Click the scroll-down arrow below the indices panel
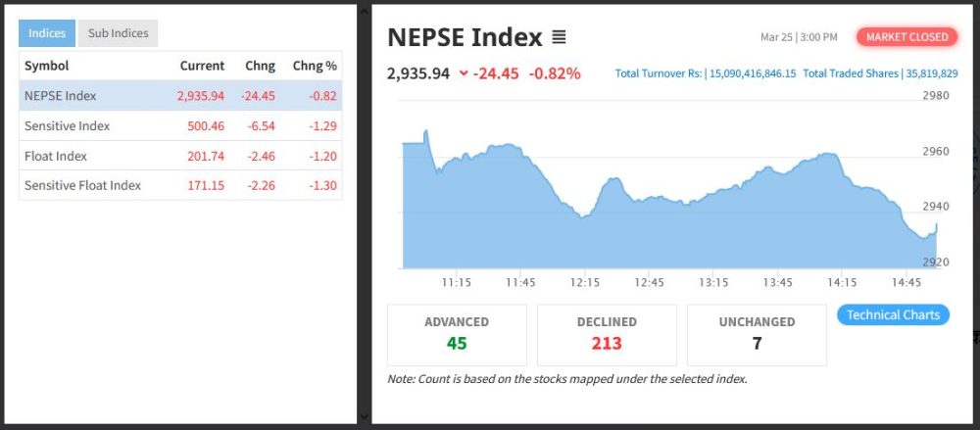 [x=365, y=416]
